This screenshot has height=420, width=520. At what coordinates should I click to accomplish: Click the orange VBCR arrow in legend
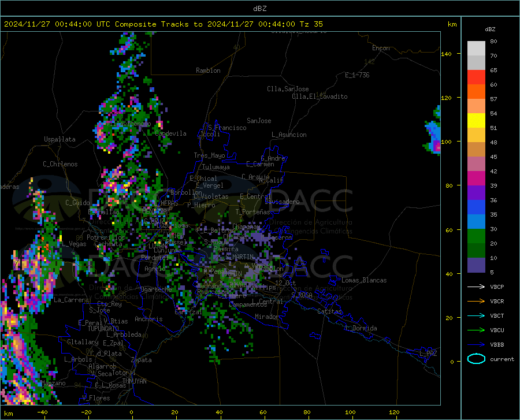tap(476, 301)
